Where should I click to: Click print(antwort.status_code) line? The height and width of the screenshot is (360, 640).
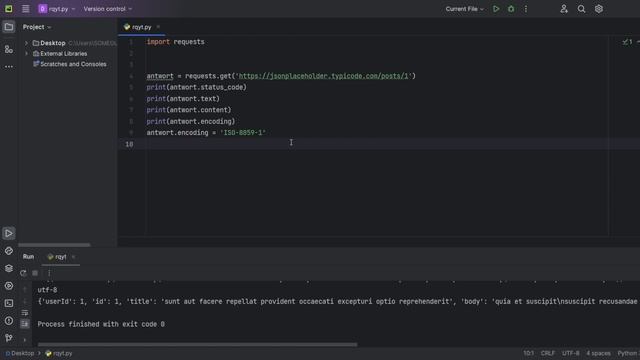point(196,87)
